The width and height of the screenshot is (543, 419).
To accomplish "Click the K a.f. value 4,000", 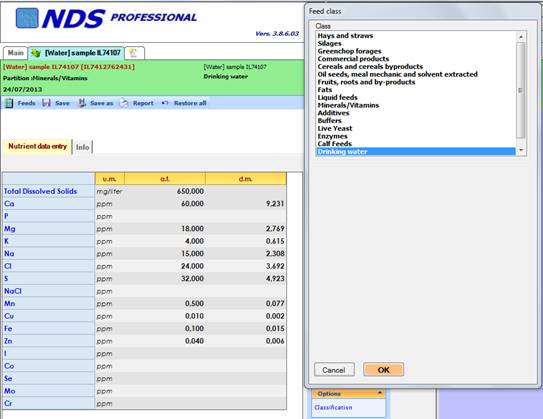I will [x=194, y=241].
